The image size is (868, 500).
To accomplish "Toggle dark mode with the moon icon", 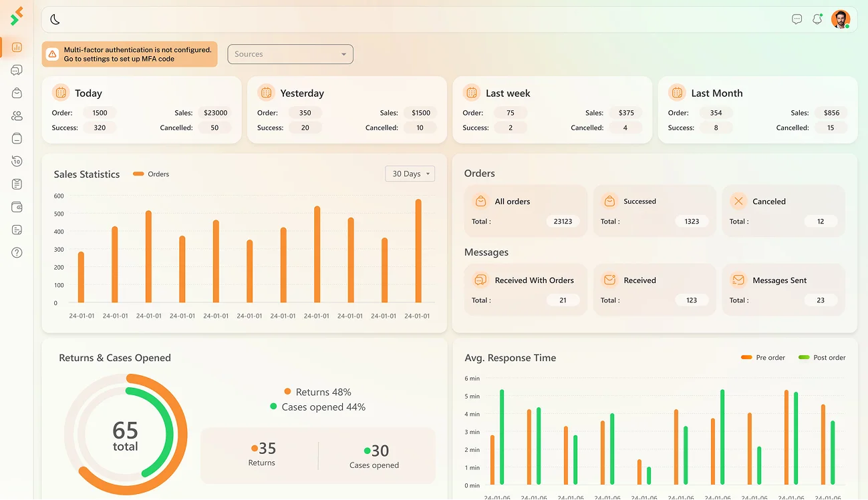I will (x=54, y=19).
